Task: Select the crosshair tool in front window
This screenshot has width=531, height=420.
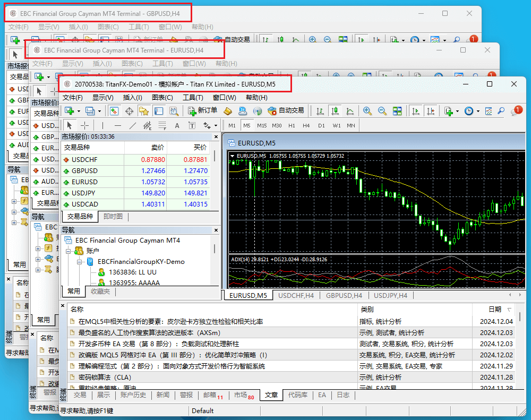Action: [84, 126]
